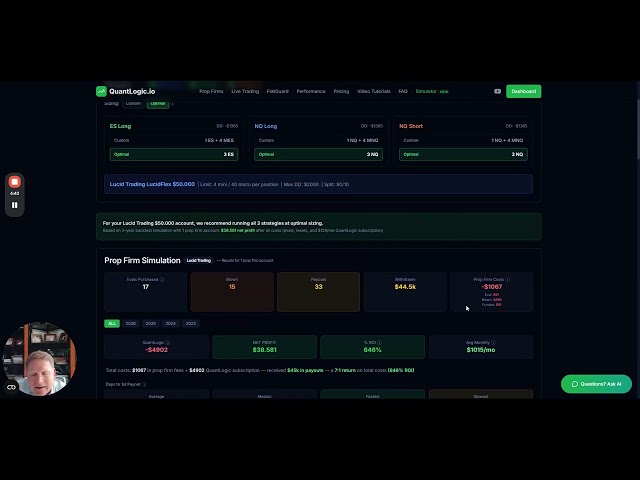Viewport: 640px width, 480px height.
Task: Select Custom sizing row for NQ Long
Action: click(x=318, y=140)
